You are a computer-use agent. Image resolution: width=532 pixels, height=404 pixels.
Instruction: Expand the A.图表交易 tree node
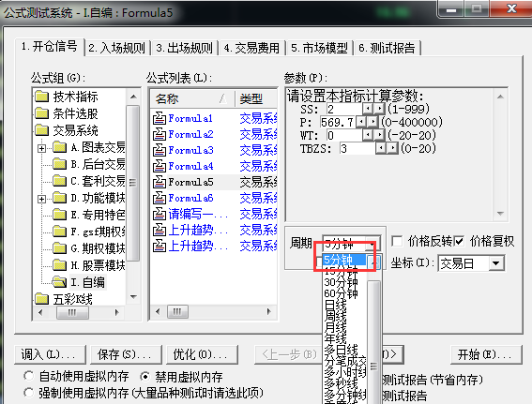coord(41,148)
